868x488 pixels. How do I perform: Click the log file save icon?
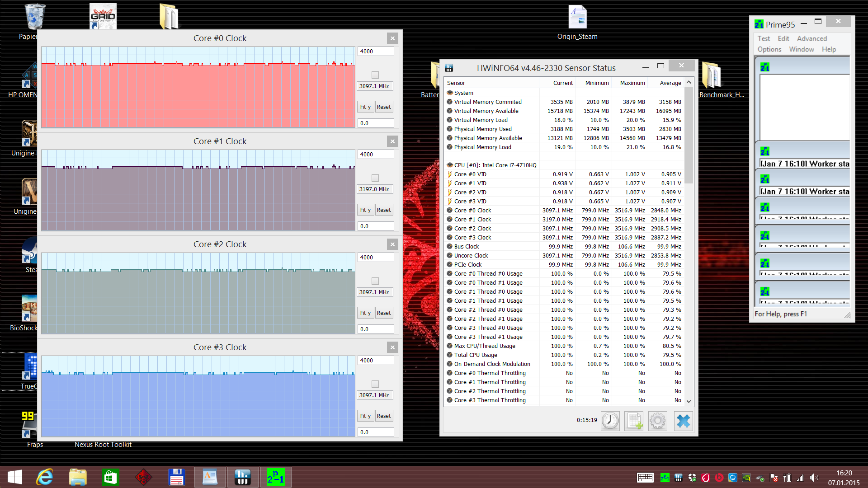pyautogui.click(x=634, y=421)
